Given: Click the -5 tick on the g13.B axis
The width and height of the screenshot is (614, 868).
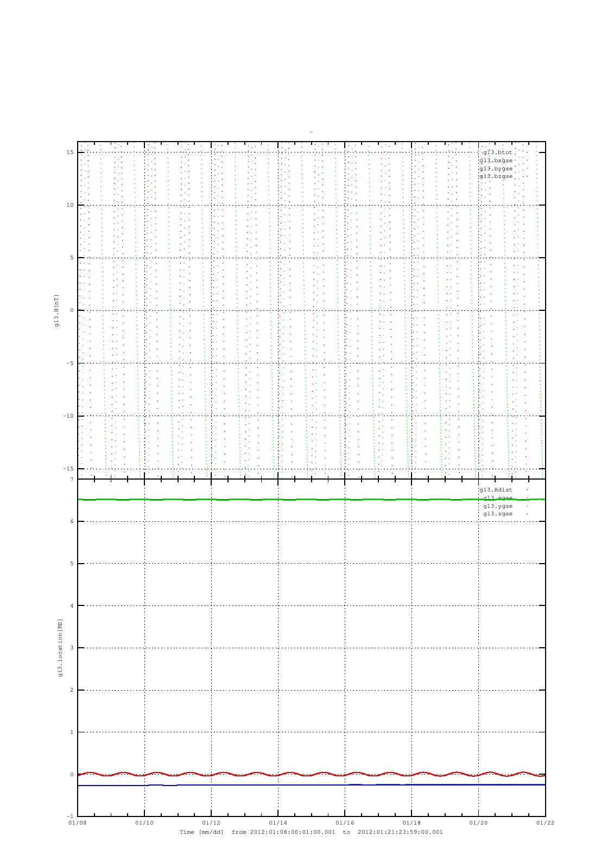Looking at the screenshot, I should (70, 363).
